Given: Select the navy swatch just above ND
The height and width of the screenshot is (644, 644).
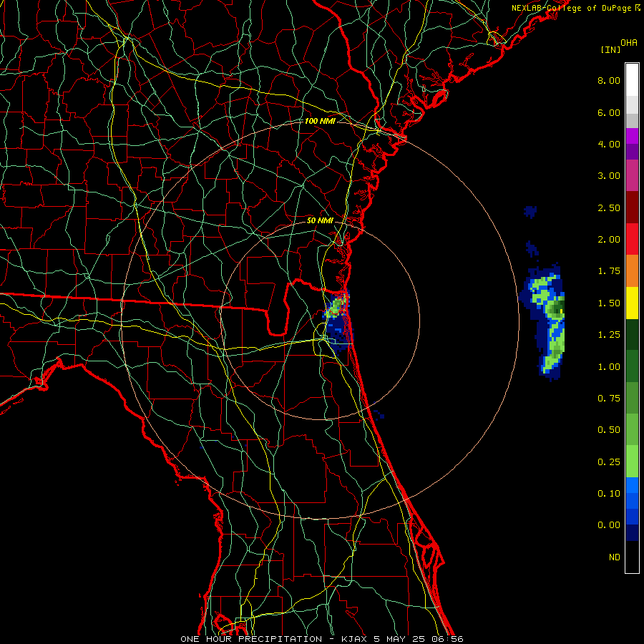Looking at the screenshot, I should 632,533.
